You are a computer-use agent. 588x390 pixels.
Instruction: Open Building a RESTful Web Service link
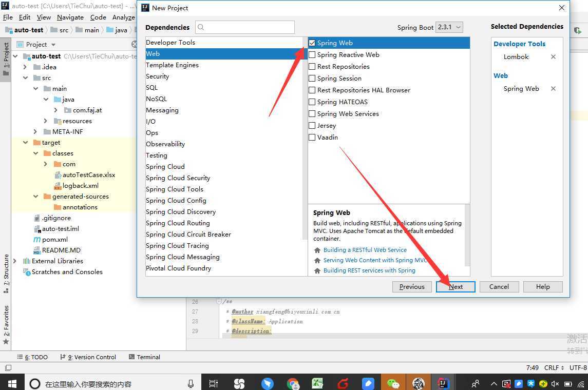pyautogui.click(x=365, y=250)
